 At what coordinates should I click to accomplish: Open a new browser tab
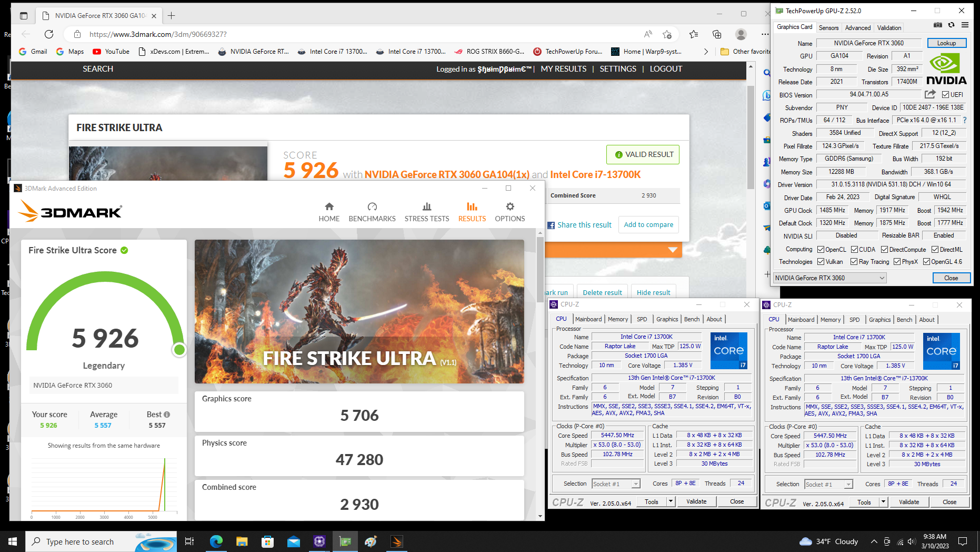[x=172, y=16]
